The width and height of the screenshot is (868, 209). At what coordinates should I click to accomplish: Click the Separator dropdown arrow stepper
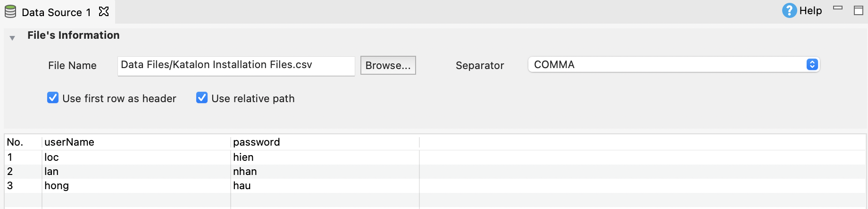pyautogui.click(x=812, y=64)
